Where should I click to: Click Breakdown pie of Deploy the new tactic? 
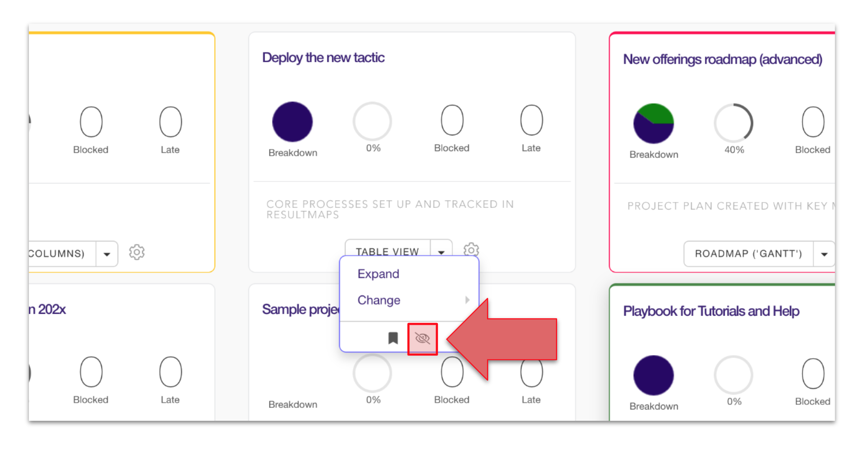coord(292,122)
